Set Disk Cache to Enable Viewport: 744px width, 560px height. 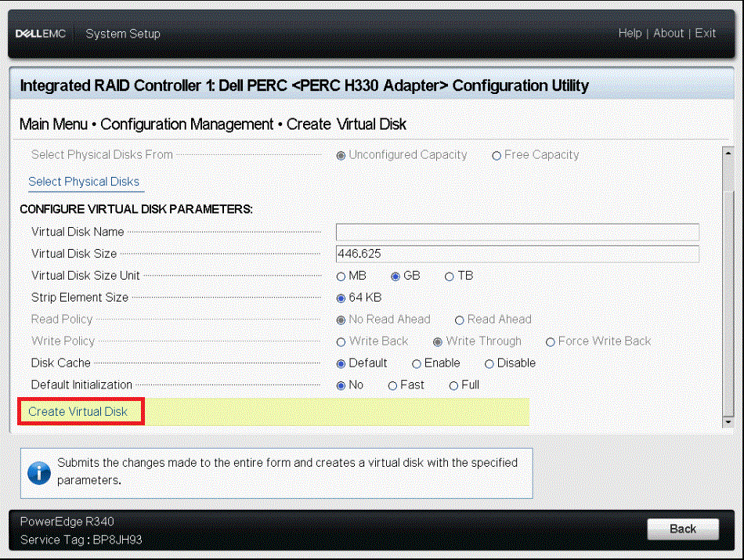click(417, 364)
